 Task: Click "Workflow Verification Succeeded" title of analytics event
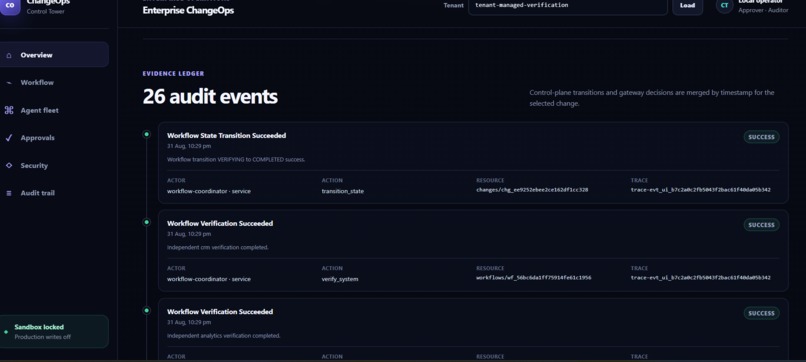(x=220, y=312)
